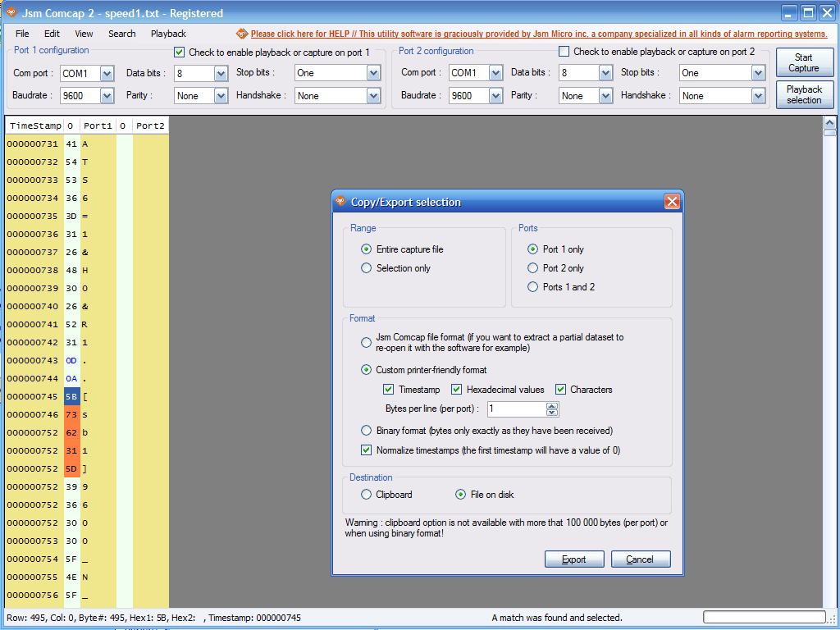Toggle enable playback or capture on port 2
The image size is (840, 630).
[x=564, y=52]
